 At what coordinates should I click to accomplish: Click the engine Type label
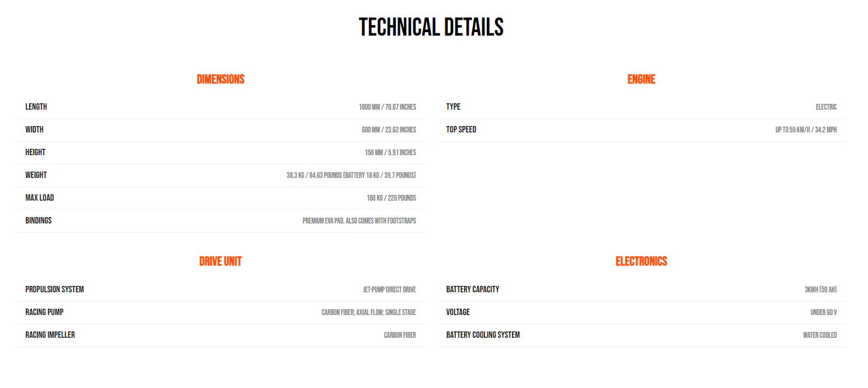pyautogui.click(x=453, y=107)
